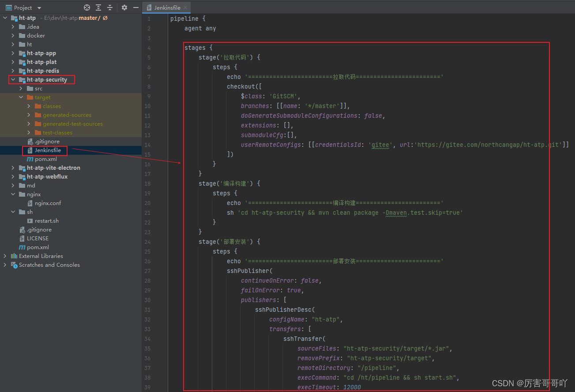Switch to the Jenkinsfile editor tab
Viewport: 575px width, 392px height.
click(x=167, y=7)
